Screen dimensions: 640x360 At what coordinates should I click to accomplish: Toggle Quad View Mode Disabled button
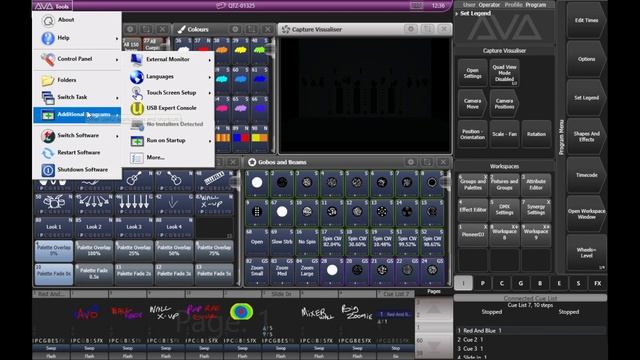(x=504, y=73)
